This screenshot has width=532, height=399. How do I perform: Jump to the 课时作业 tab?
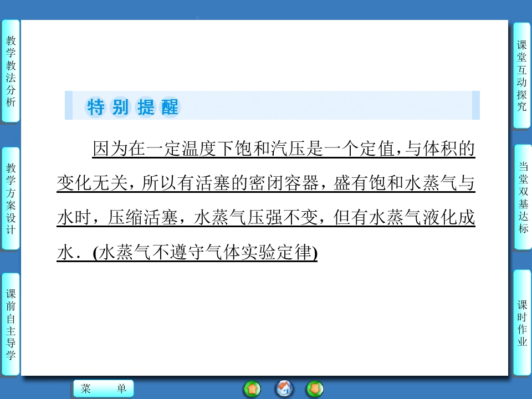(521, 323)
